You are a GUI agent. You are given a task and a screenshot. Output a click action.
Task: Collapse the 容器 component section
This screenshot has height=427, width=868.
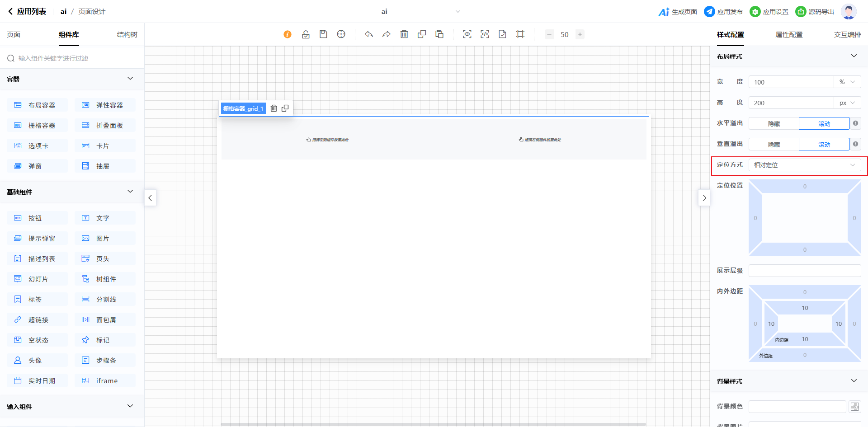[130, 79]
